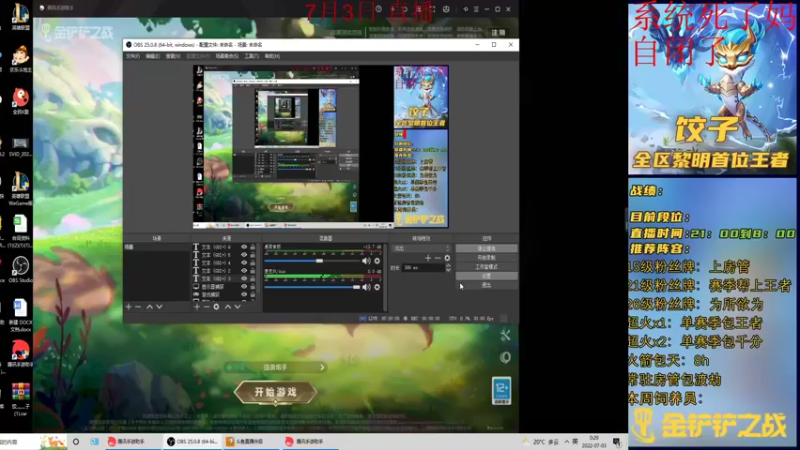Hide the 文本 (GDI+) 6 source
Viewport: 800px width, 450px height.
coord(244,247)
